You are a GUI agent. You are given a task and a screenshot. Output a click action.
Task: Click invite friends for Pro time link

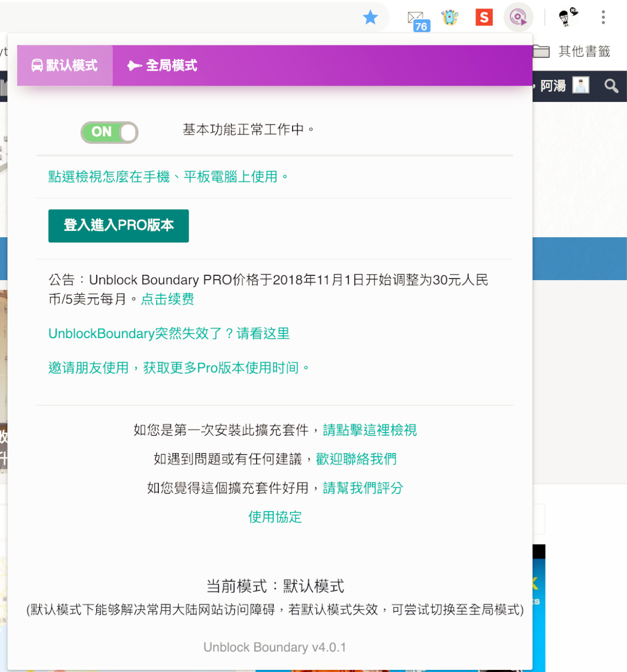coord(178,368)
